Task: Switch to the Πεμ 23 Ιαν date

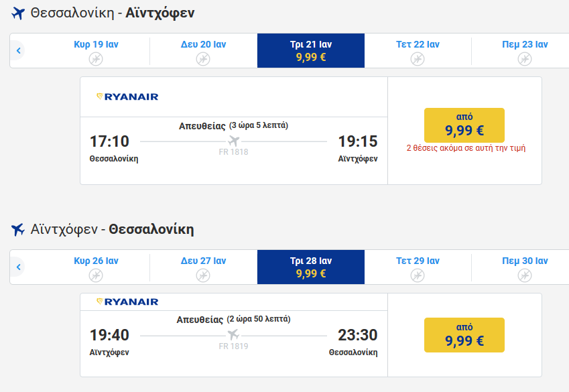Action: (x=525, y=50)
